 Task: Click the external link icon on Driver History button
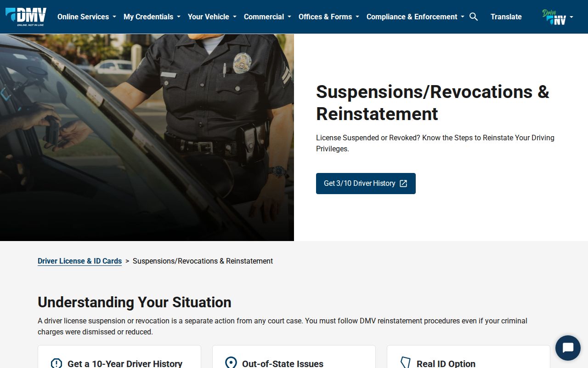403,184
